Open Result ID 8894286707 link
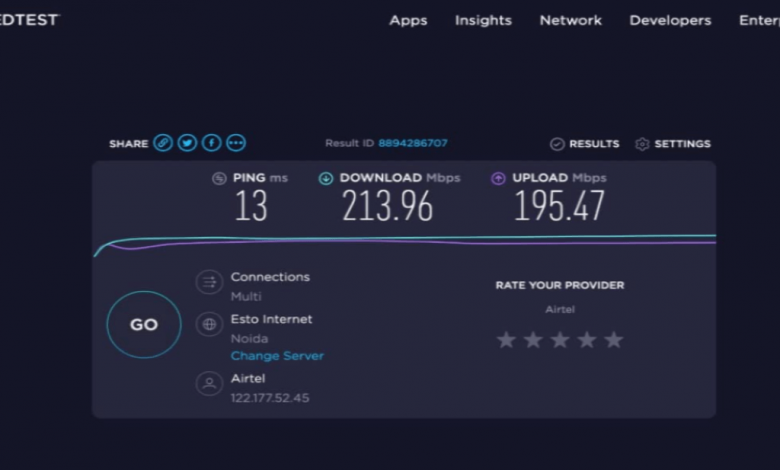Image resolution: width=780 pixels, height=470 pixels. click(x=412, y=144)
